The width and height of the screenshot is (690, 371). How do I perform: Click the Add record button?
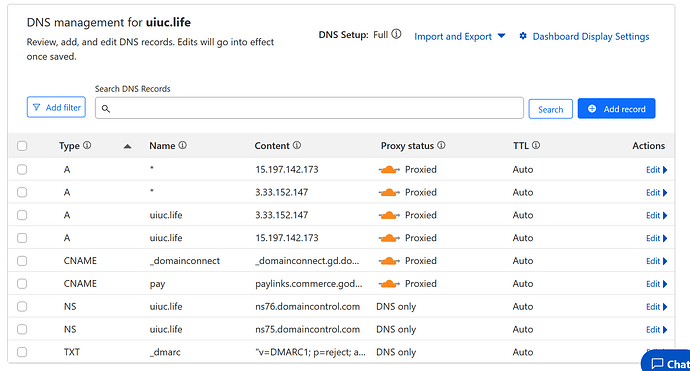pos(617,109)
